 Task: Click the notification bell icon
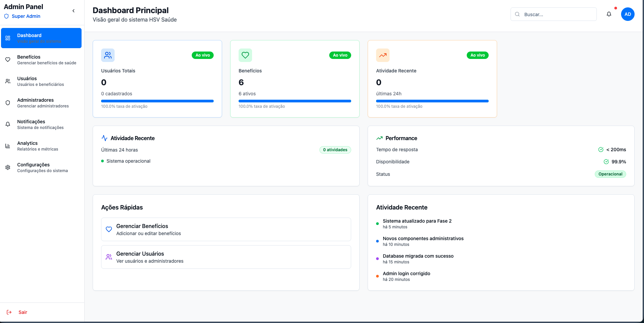[x=609, y=14]
